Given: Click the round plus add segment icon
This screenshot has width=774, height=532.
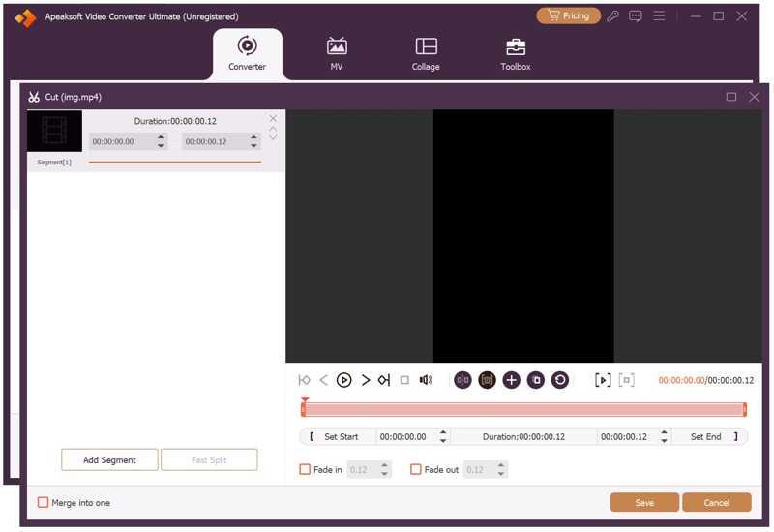Looking at the screenshot, I should (x=512, y=380).
